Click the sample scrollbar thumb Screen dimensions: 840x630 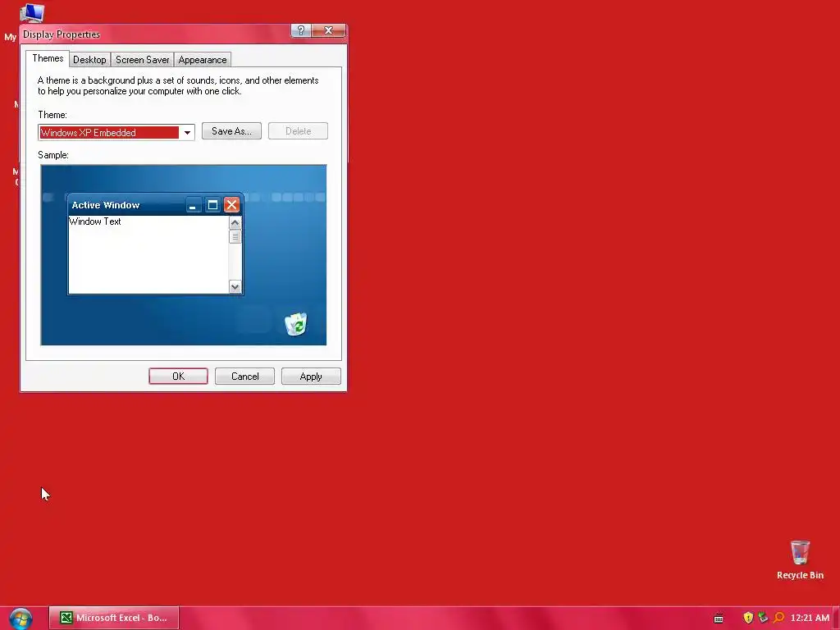235,236
